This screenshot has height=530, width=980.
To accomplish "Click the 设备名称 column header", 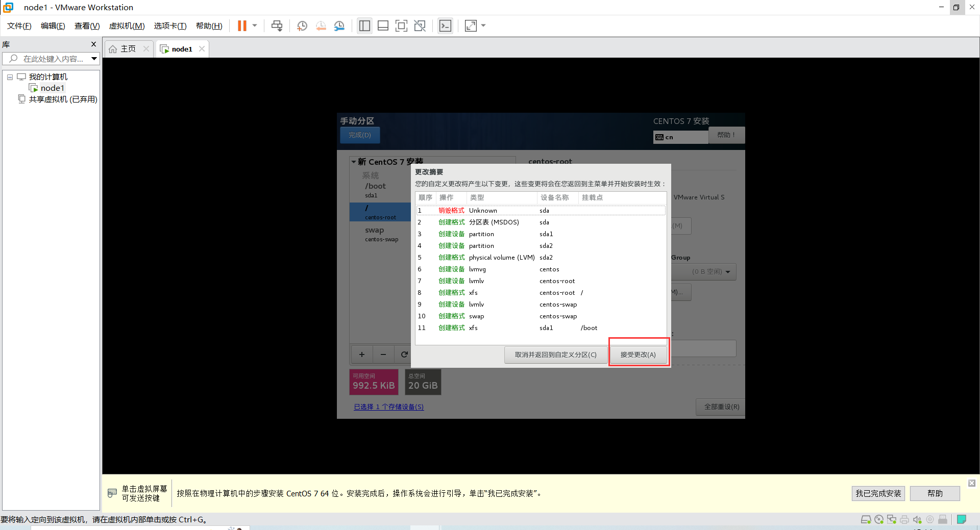I will click(557, 197).
